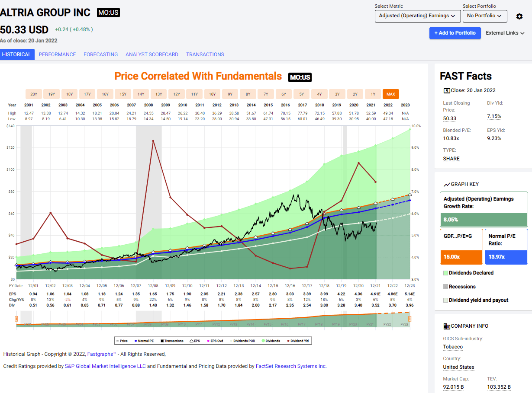Go to the TRANSACTIONS tab
532x393 pixels.
[x=205, y=54]
